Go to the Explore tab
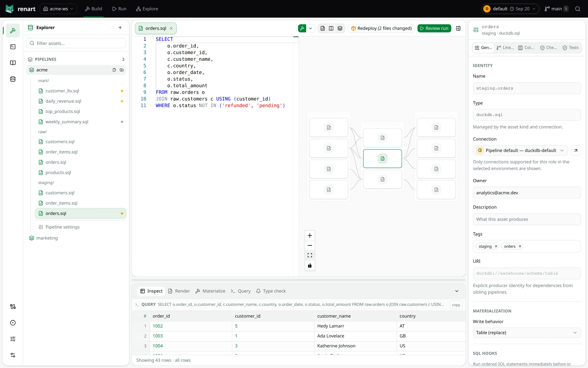The width and height of the screenshot is (588, 368). [x=147, y=9]
